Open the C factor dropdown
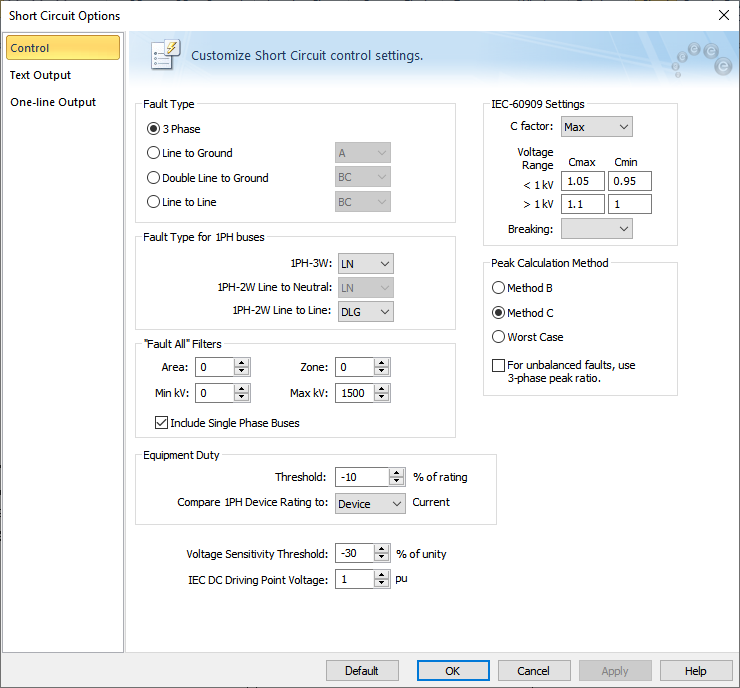740x688 pixels. click(x=596, y=127)
